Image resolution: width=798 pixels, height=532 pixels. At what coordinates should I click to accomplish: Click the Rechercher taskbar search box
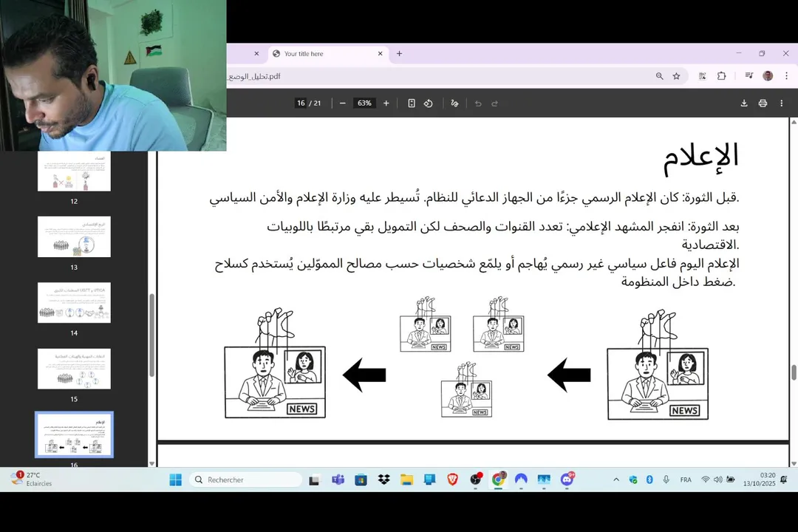[246, 480]
